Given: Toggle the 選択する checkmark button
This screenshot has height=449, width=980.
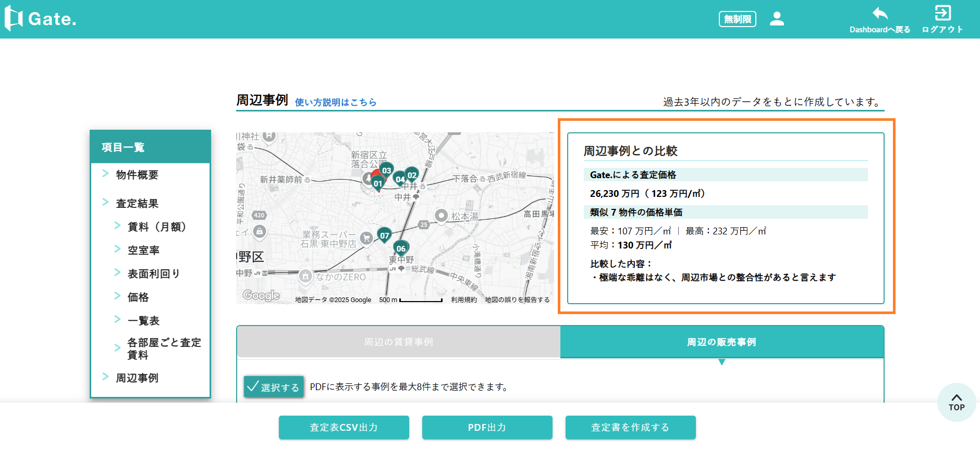Looking at the screenshot, I should click(274, 387).
